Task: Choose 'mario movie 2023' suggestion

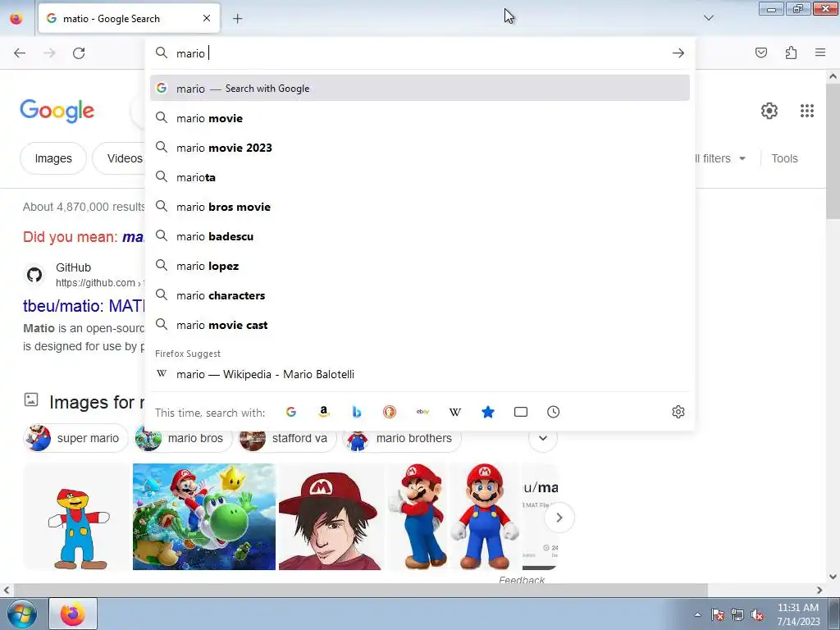Action: pos(420,148)
